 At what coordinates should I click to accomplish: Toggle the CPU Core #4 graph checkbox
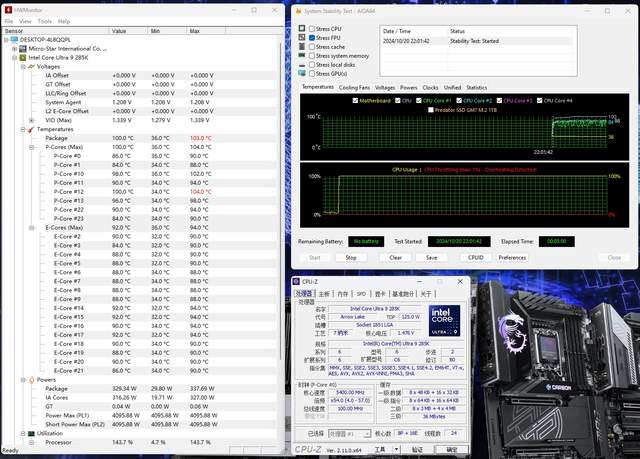point(540,100)
